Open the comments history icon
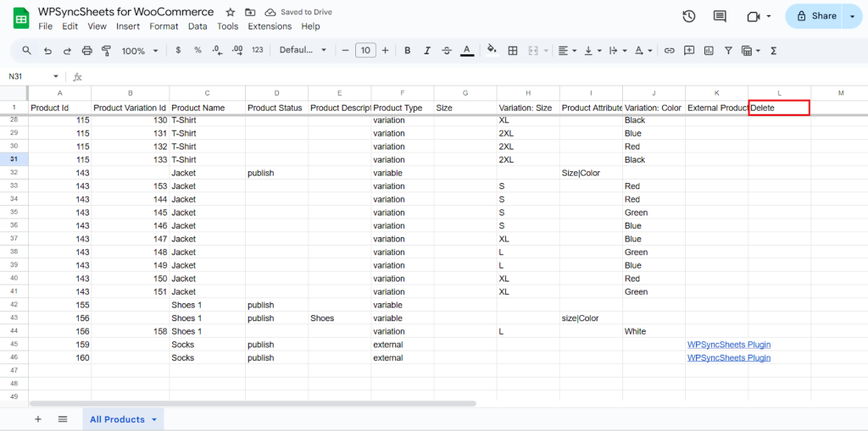The height and width of the screenshot is (431, 868). [x=720, y=17]
